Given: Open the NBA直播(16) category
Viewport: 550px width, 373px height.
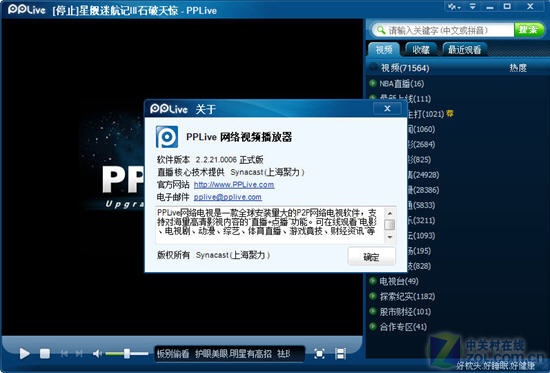Looking at the screenshot, I should tap(402, 84).
